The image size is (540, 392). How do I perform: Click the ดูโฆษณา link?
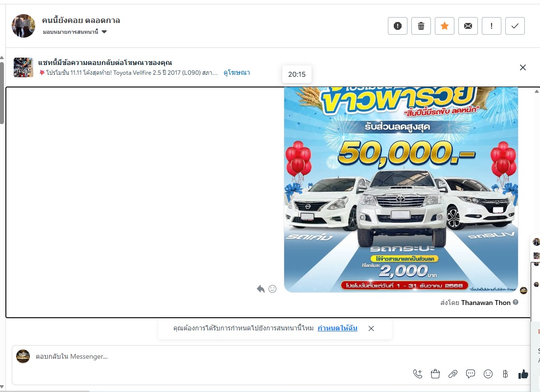[x=237, y=73]
